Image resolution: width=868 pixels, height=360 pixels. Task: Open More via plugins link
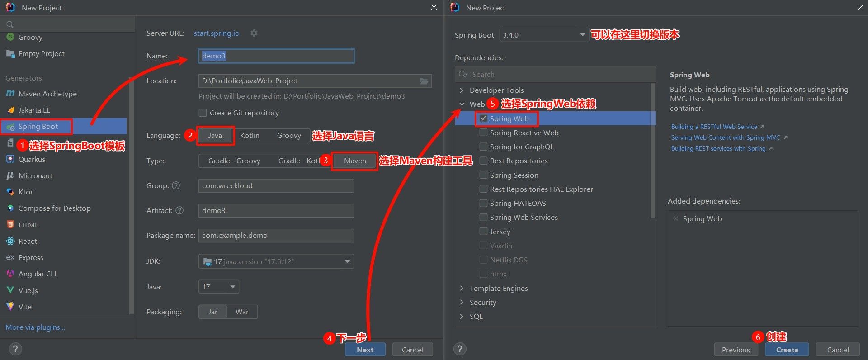pos(35,327)
